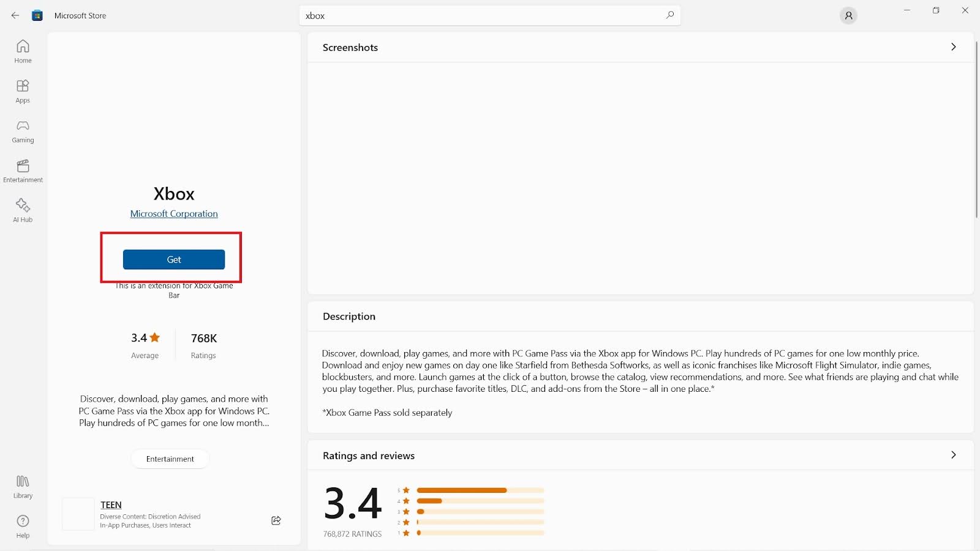
Task: Close the Microsoft Store window
Action: pyautogui.click(x=965, y=10)
